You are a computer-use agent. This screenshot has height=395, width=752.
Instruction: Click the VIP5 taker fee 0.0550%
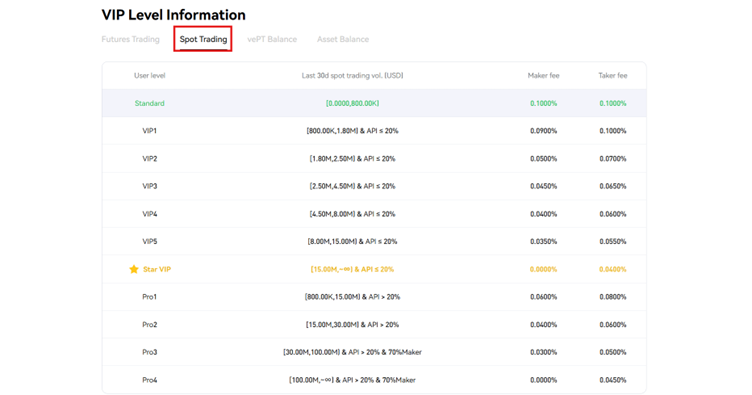click(x=613, y=242)
